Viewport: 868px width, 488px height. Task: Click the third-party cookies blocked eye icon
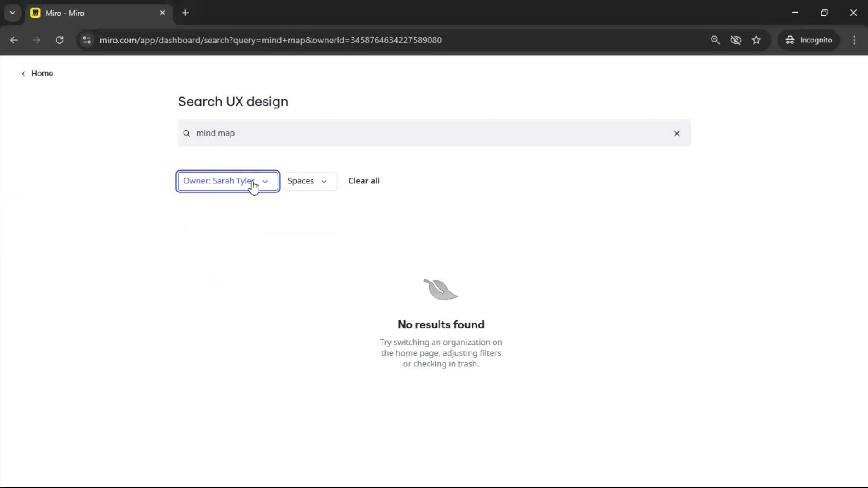point(736,40)
